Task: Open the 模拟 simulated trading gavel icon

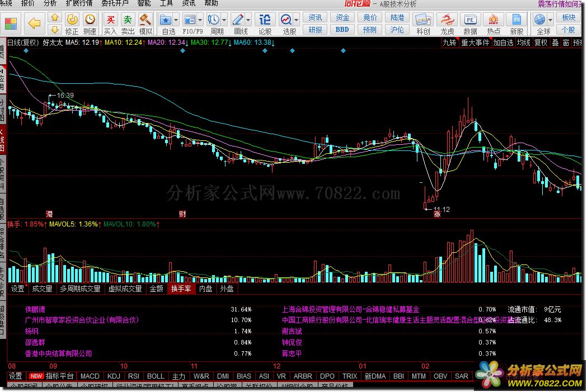Action: click(145, 23)
